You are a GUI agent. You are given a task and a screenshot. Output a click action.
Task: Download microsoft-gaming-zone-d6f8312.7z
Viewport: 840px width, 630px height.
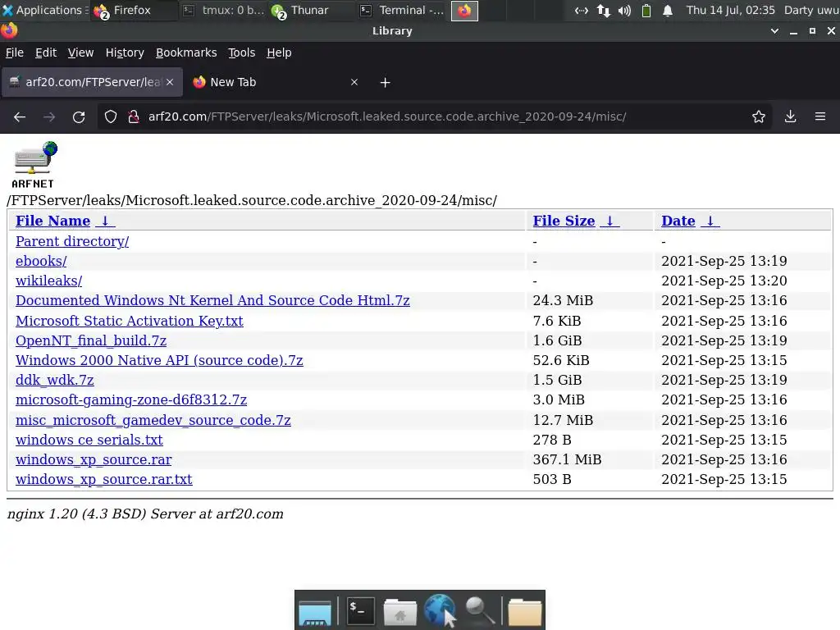coord(131,400)
